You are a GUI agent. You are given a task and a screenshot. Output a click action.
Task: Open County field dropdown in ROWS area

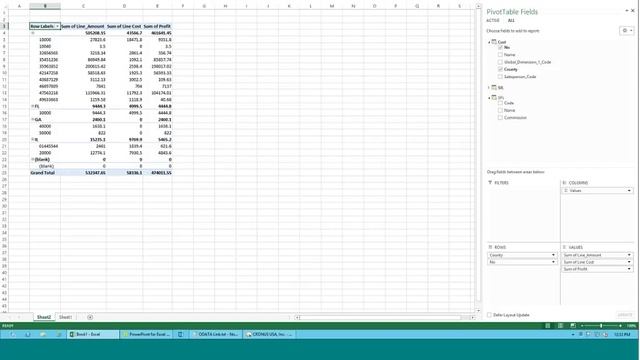(x=553, y=255)
